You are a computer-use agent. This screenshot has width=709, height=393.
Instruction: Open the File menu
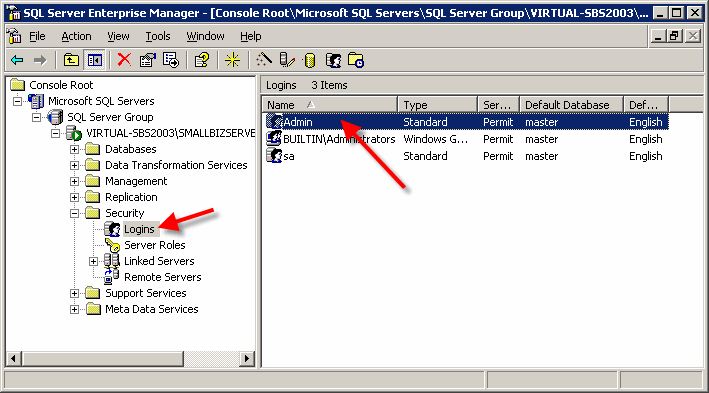point(37,36)
